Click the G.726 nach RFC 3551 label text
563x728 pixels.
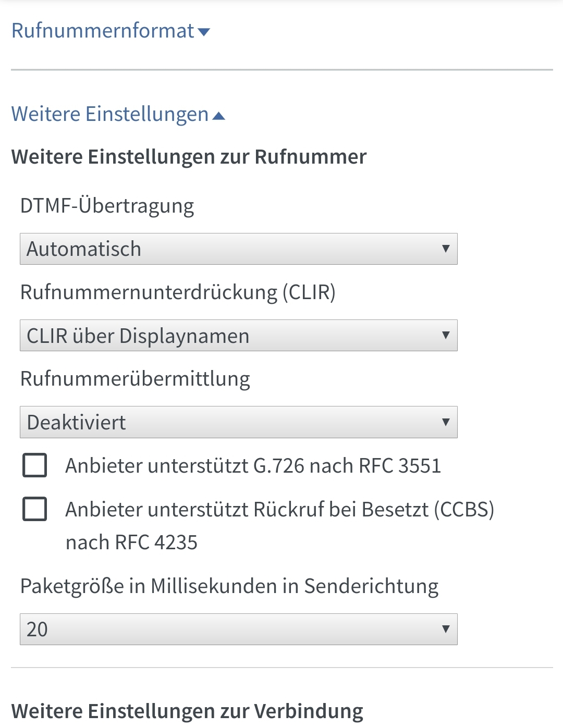pyautogui.click(x=253, y=466)
